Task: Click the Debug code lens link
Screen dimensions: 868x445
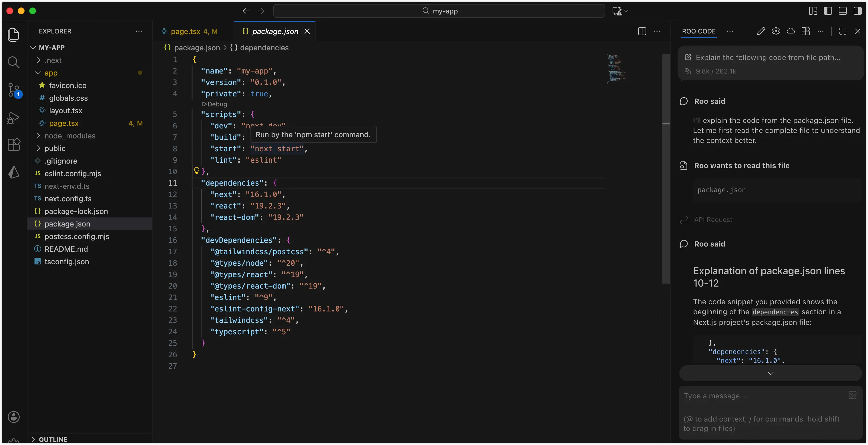Action: click(x=215, y=104)
